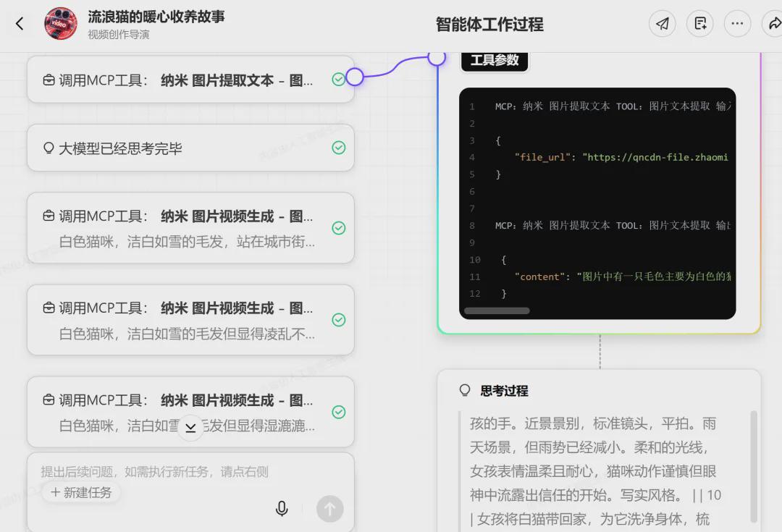Click the share arrow icon

pyautogui.click(x=773, y=23)
